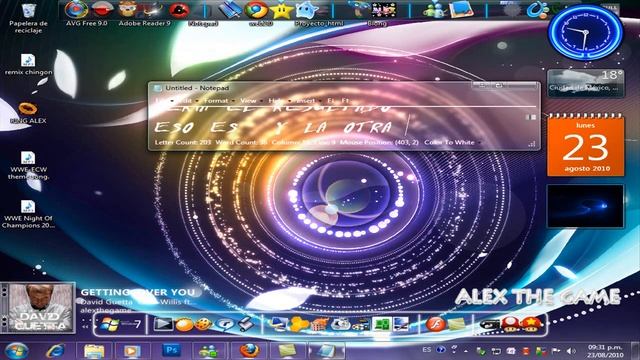The width and height of the screenshot is (640, 360).
Task: Open the QuickTime icon in bottom dock
Action: 224,324
